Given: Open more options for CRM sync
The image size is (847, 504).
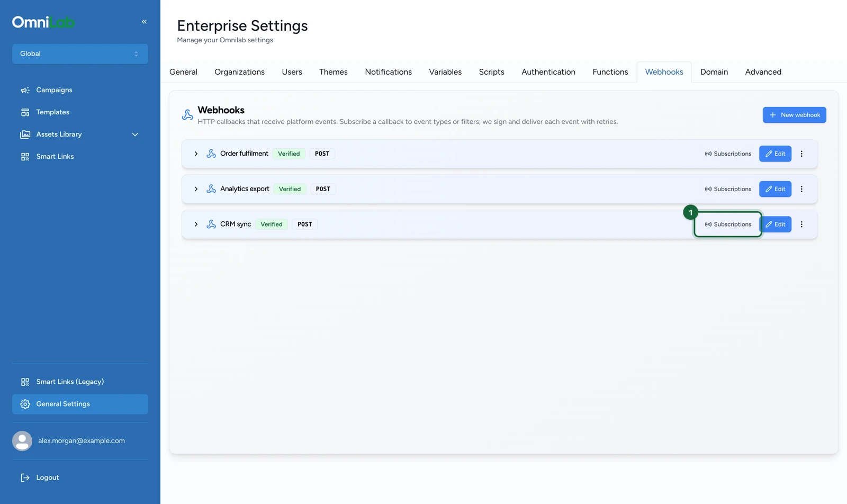Looking at the screenshot, I should pyautogui.click(x=801, y=224).
